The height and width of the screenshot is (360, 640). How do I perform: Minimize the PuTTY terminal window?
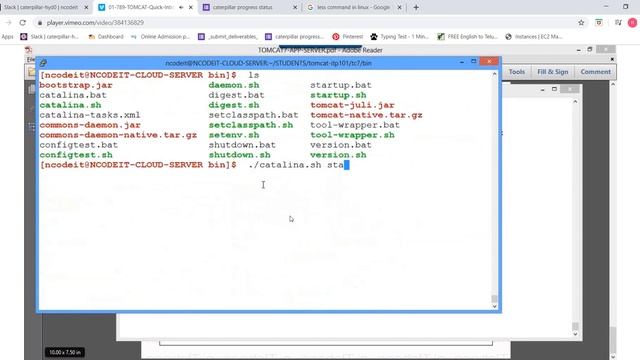click(x=462, y=62)
